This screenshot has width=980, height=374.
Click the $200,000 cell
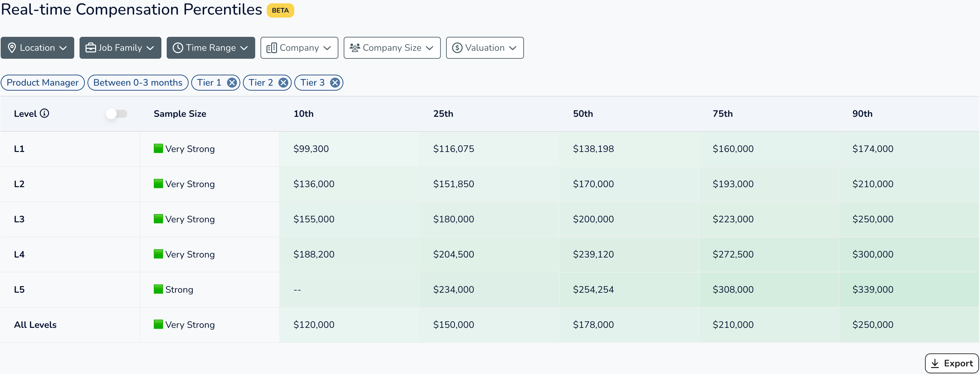[629, 219]
